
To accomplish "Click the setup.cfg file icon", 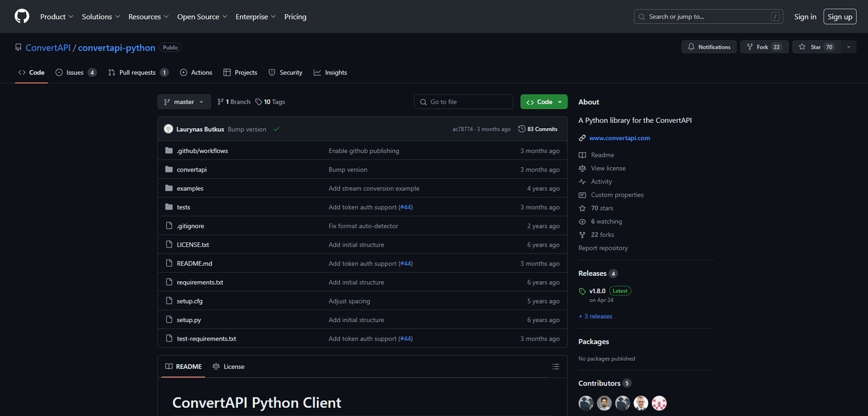I will pos(169,301).
